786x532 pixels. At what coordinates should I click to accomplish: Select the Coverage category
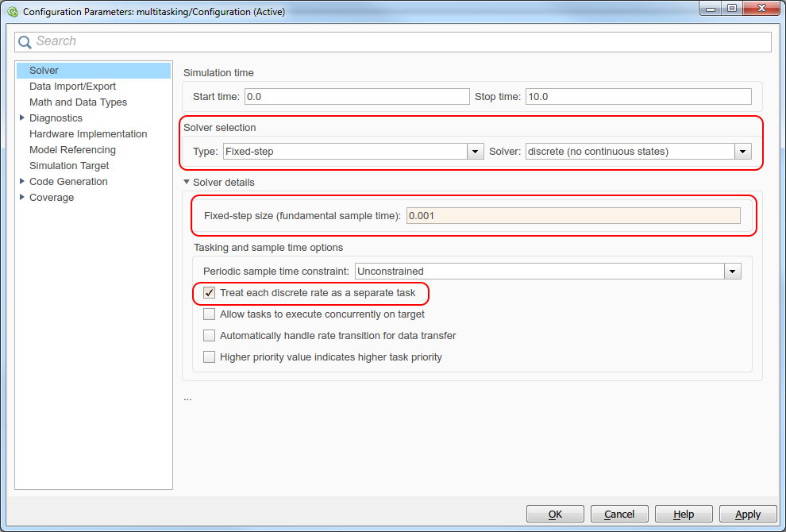(x=51, y=198)
